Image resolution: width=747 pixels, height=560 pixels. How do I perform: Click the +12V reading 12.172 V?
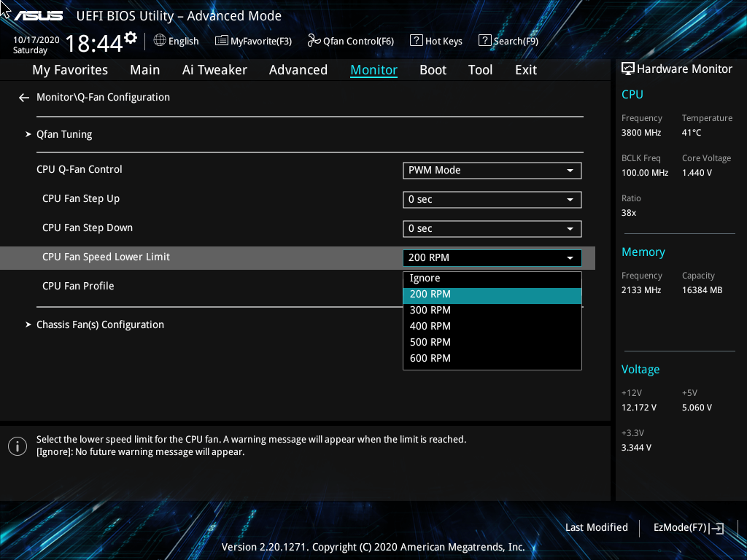[638, 408]
